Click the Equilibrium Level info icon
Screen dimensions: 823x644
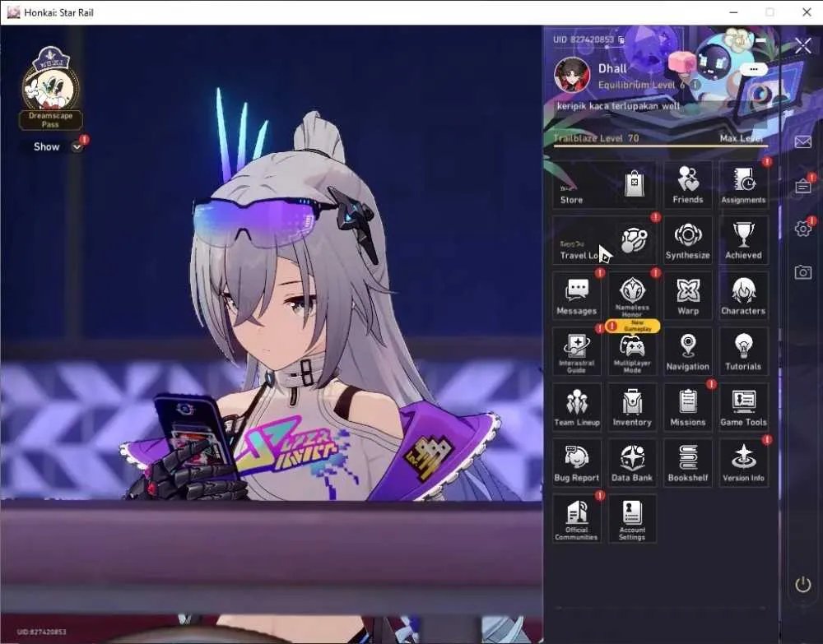(x=695, y=85)
